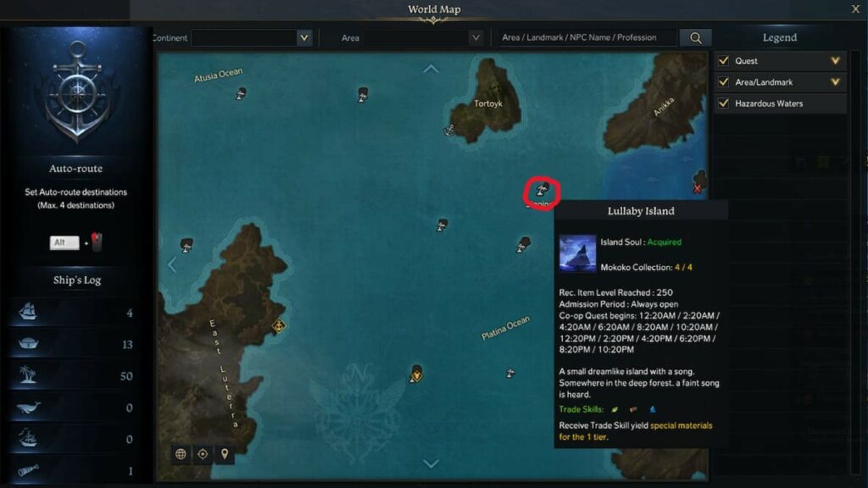Click the center-on-location crosshair icon
868x488 pixels.
(203, 454)
